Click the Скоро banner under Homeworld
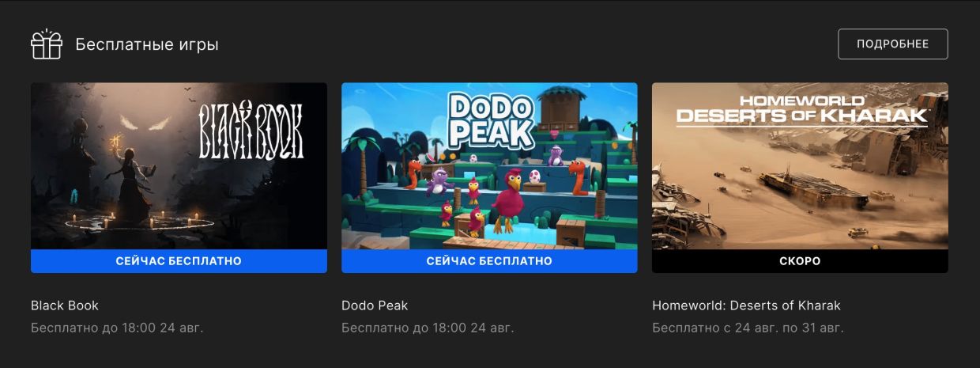Viewport: 980px width, 368px height. (800, 261)
